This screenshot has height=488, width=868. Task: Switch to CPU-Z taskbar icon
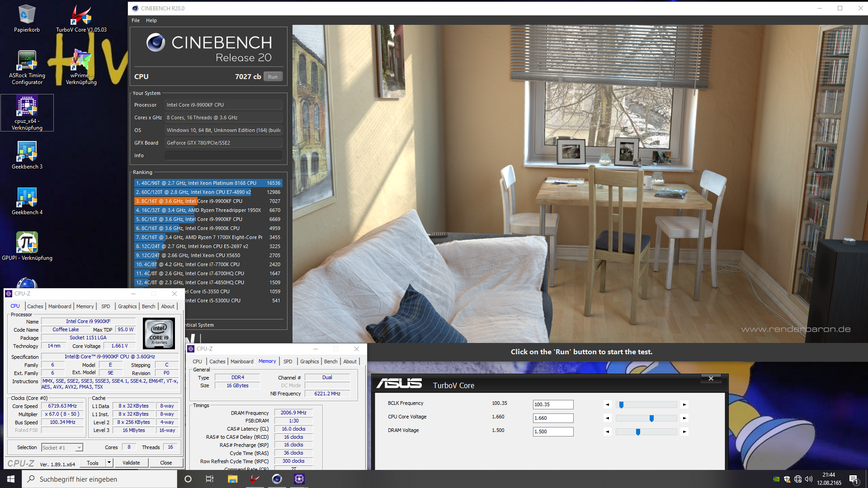click(299, 479)
